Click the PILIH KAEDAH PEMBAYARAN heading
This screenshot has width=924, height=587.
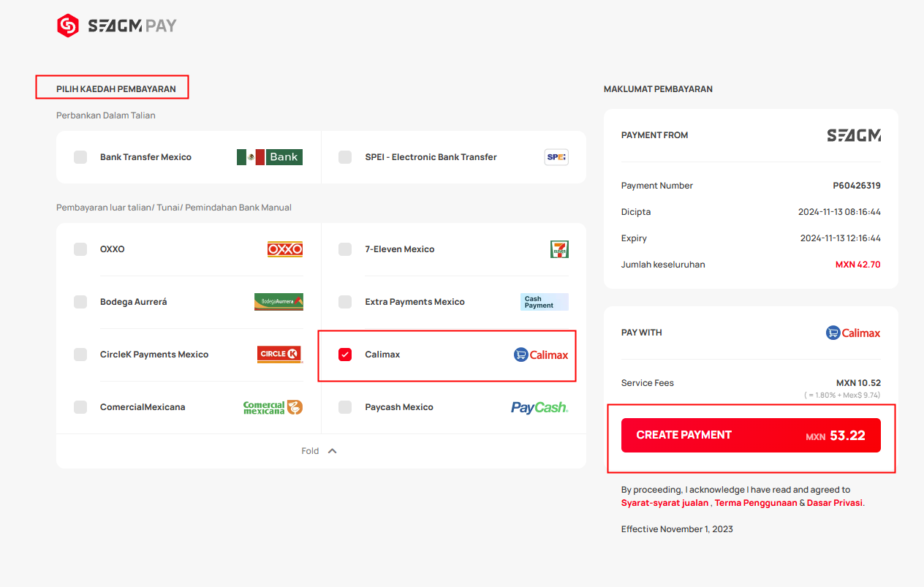tap(116, 89)
